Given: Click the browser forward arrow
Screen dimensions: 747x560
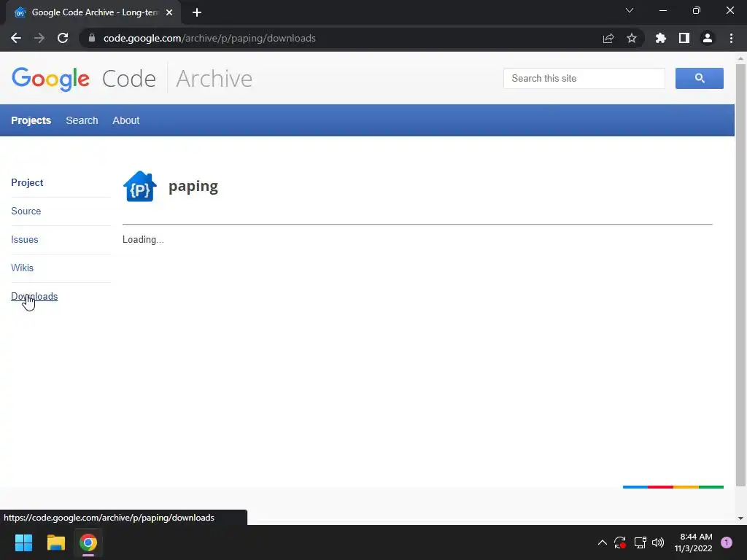Looking at the screenshot, I should point(39,38).
